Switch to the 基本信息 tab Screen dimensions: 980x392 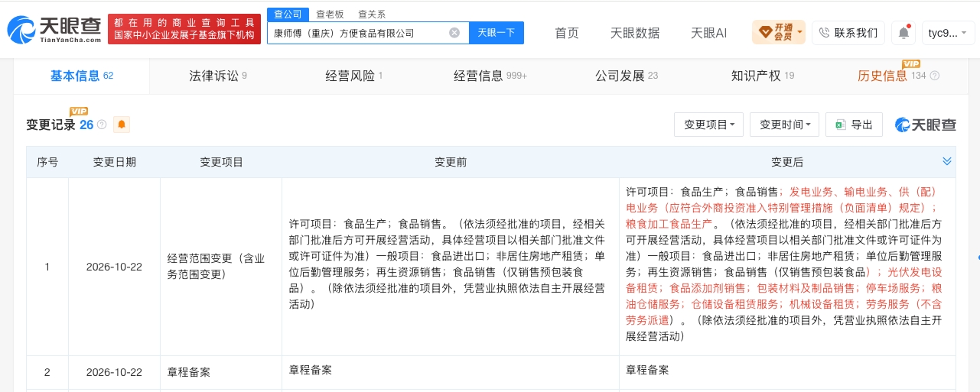(81, 76)
